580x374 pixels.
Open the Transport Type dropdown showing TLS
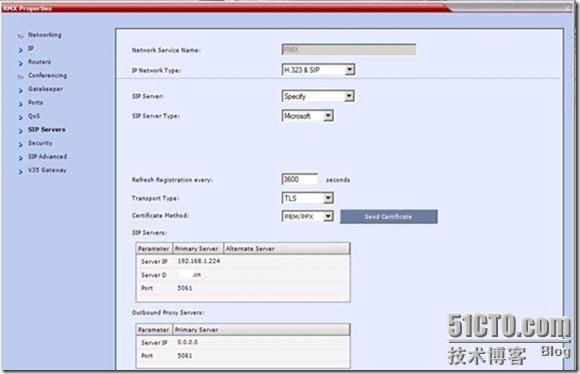pos(308,198)
